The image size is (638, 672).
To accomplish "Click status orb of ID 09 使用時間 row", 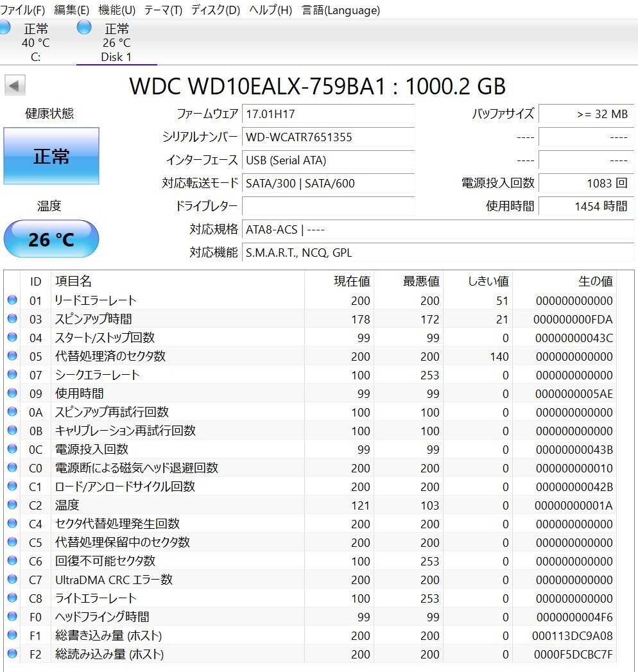I will coord(12,393).
